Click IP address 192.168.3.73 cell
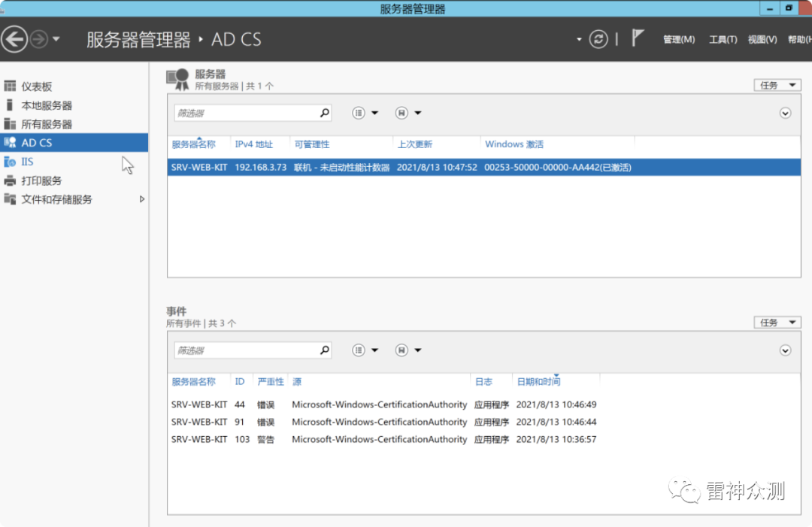The image size is (812, 527). [x=260, y=167]
